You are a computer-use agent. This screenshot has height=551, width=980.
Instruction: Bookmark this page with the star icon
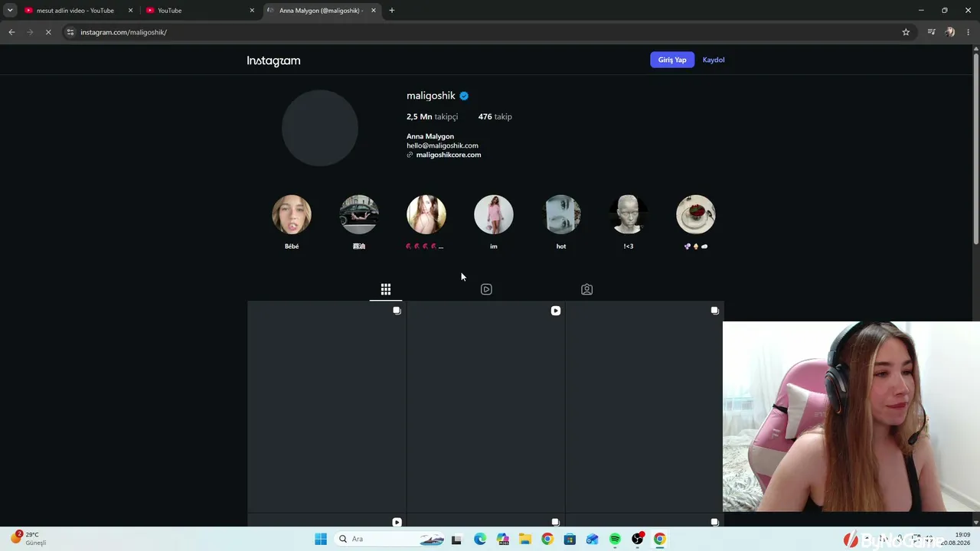(x=906, y=32)
